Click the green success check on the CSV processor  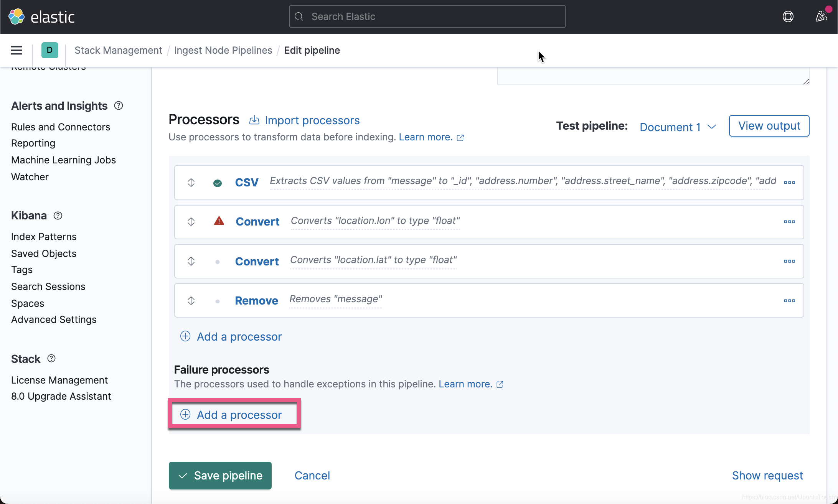pyautogui.click(x=218, y=183)
